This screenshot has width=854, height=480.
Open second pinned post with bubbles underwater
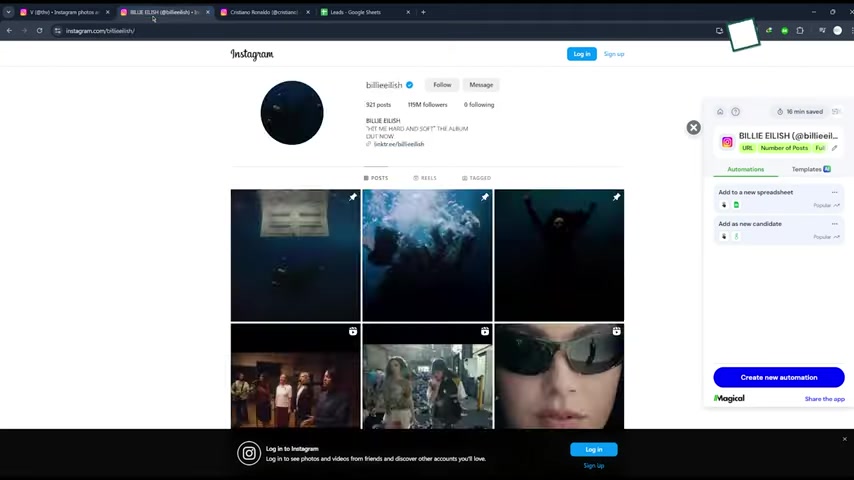(428, 255)
